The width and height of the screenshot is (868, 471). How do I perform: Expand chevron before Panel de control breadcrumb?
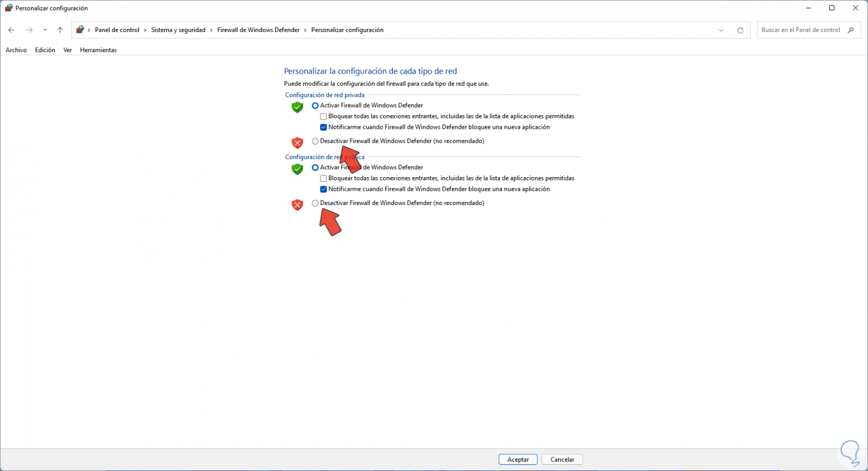pos(89,30)
